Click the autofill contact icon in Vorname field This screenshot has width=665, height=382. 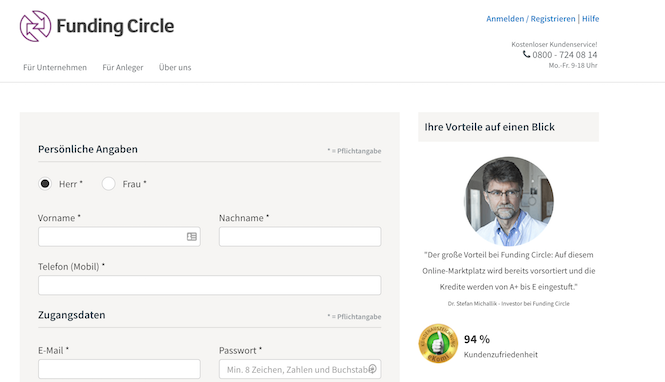[192, 237]
